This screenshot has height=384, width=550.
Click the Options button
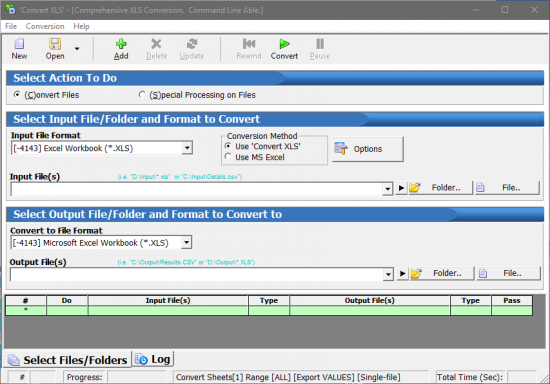point(368,149)
